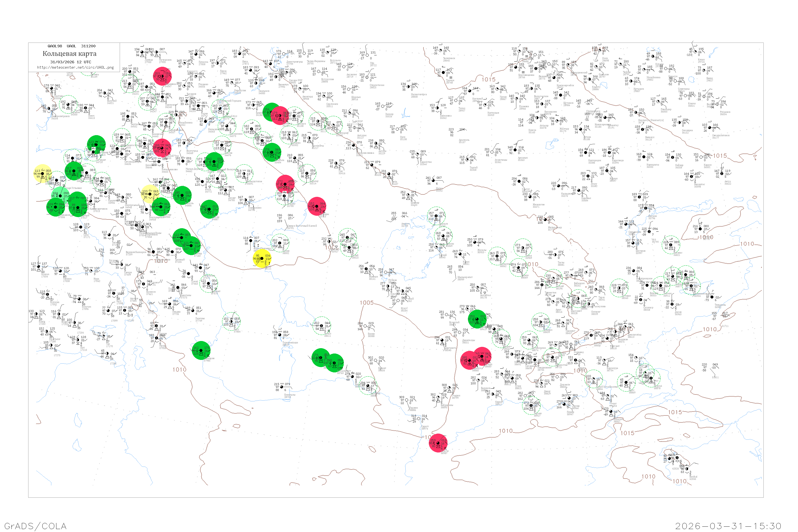
Task: Click the GrADS/COLA footer label
Action: click(35, 526)
